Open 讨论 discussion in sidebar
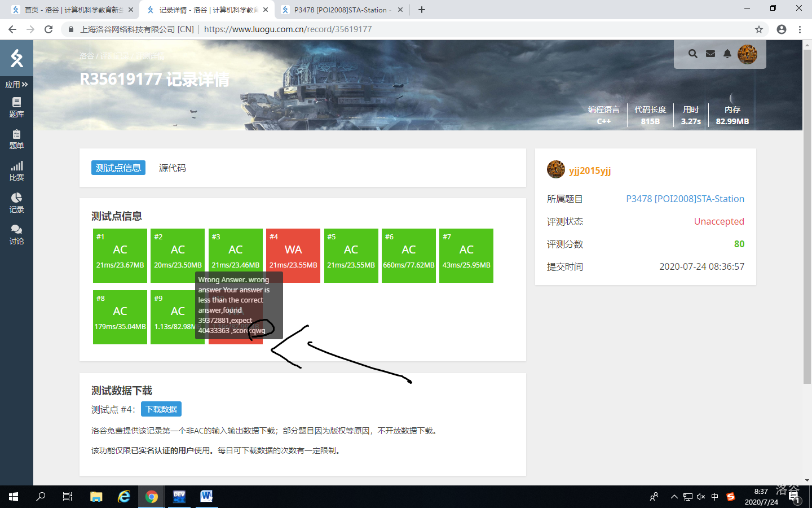This screenshot has height=508, width=812. pos(16,234)
